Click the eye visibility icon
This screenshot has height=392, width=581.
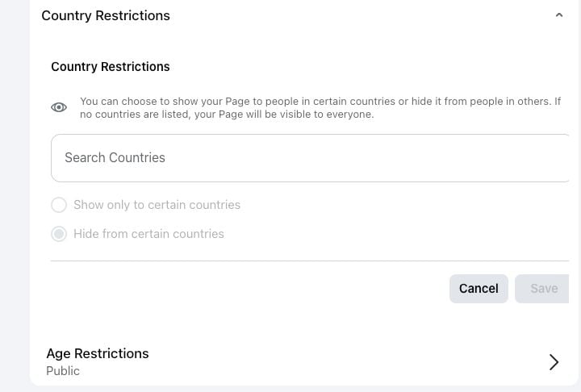point(59,107)
